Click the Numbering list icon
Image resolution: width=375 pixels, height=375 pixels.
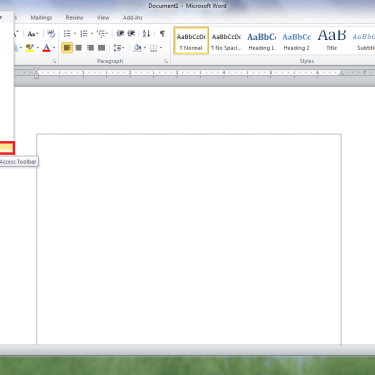coord(84,34)
